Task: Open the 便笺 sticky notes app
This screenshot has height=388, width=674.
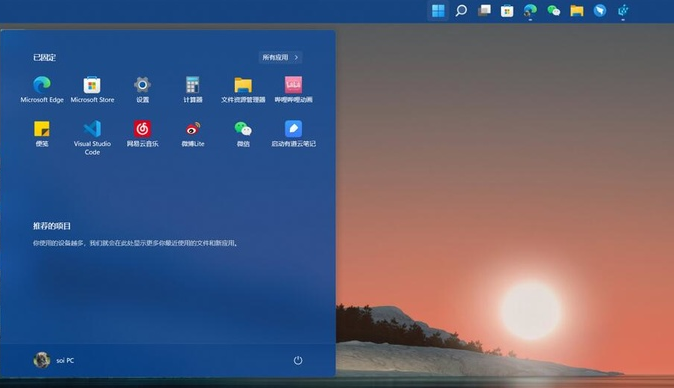Action: [x=42, y=134]
